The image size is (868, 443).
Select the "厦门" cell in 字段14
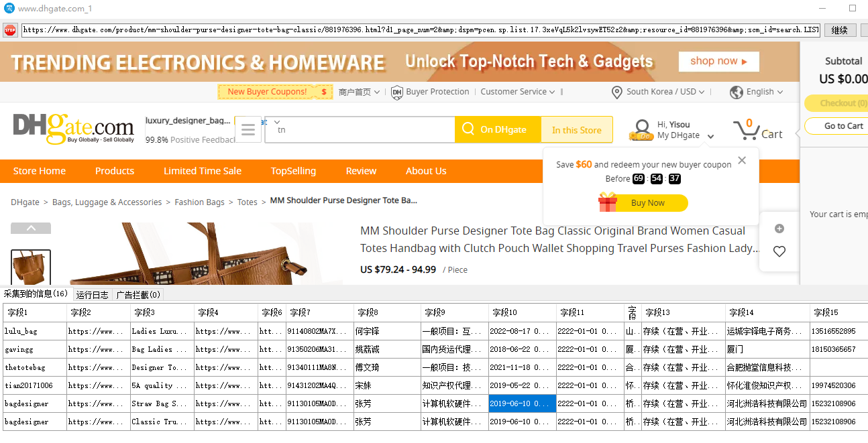click(x=767, y=349)
